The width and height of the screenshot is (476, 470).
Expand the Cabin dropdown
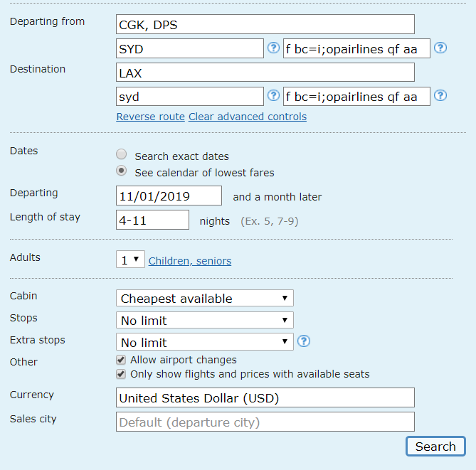click(x=204, y=299)
